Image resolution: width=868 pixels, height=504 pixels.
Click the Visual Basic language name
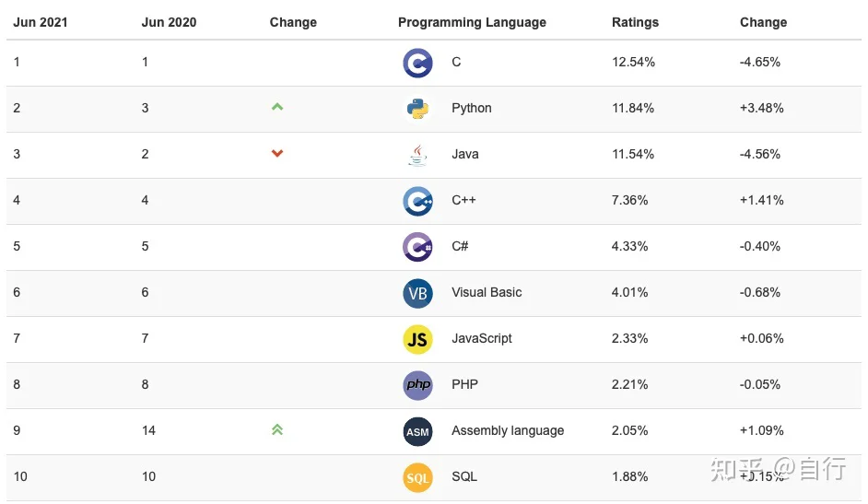pos(487,292)
